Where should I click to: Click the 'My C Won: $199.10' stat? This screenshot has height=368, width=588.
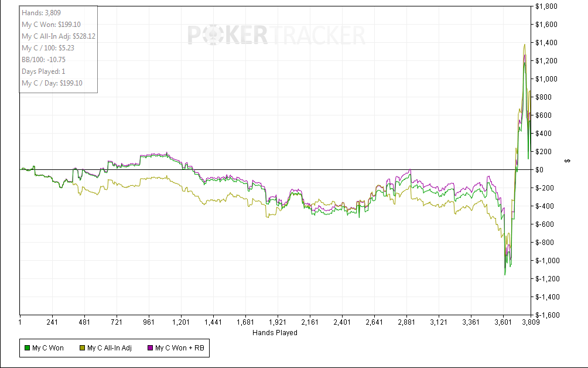51,25
